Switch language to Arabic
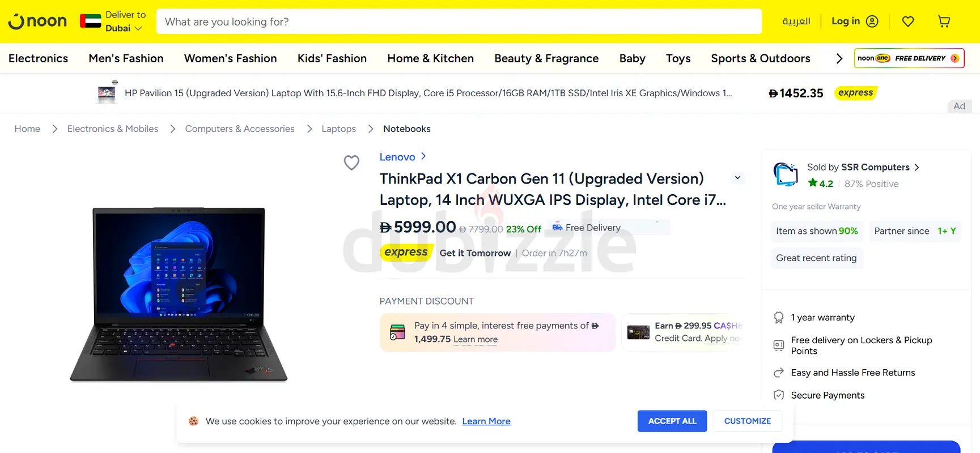Image resolution: width=980 pixels, height=453 pixels. point(796,22)
